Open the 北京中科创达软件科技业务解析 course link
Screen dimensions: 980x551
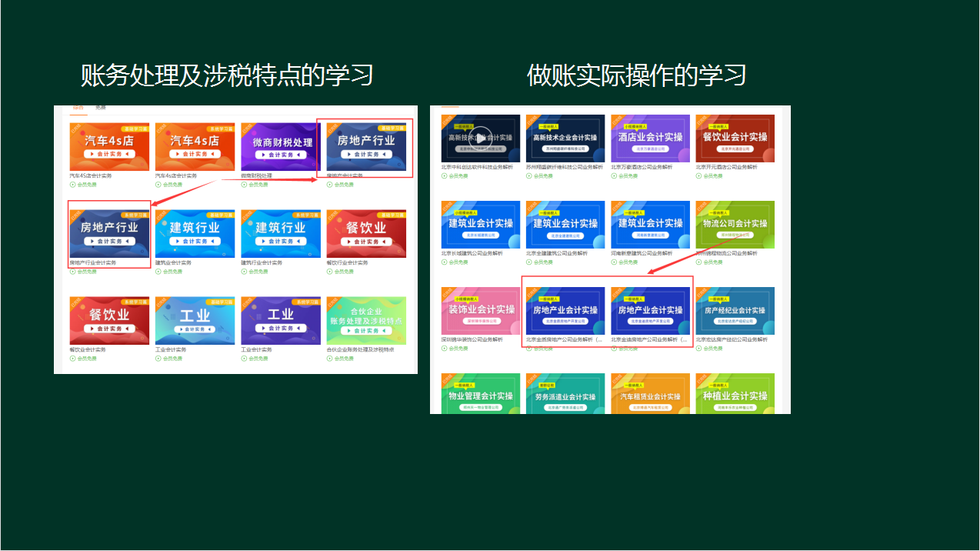476,167
